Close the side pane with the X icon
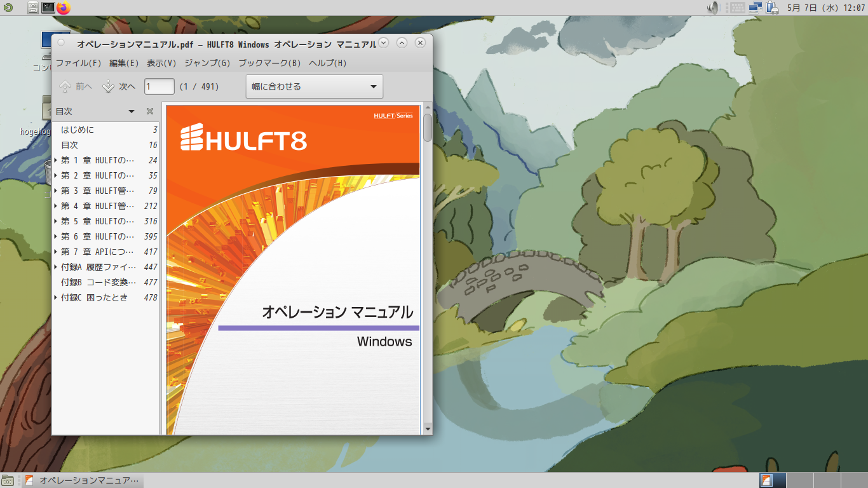Viewport: 868px width, 488px height. (x=150, y=111)
